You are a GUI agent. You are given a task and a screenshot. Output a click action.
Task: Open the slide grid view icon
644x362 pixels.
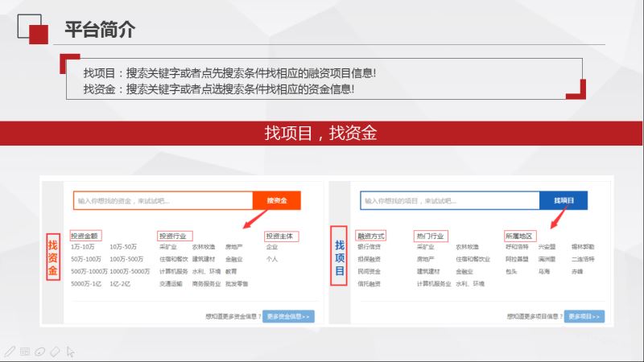(x=24, y=352)
